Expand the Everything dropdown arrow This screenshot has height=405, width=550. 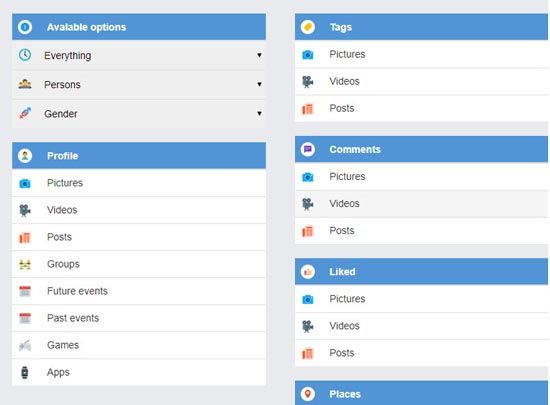point(259,55)
